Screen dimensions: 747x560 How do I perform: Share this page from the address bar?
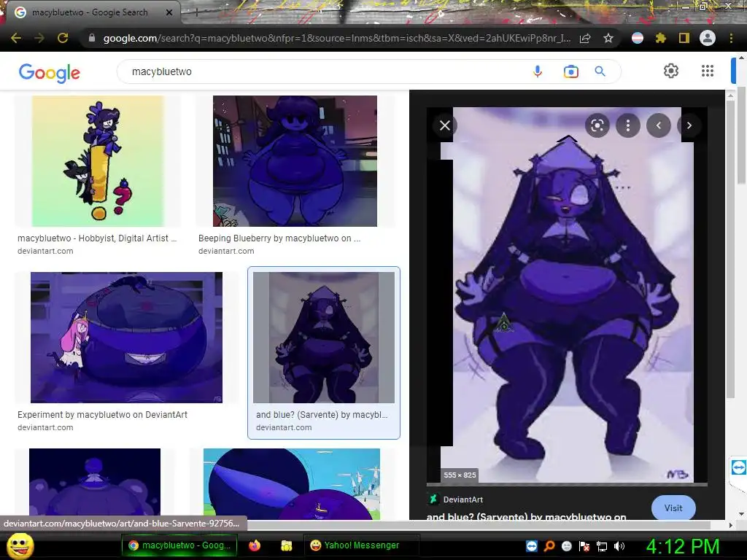(586, 38)
